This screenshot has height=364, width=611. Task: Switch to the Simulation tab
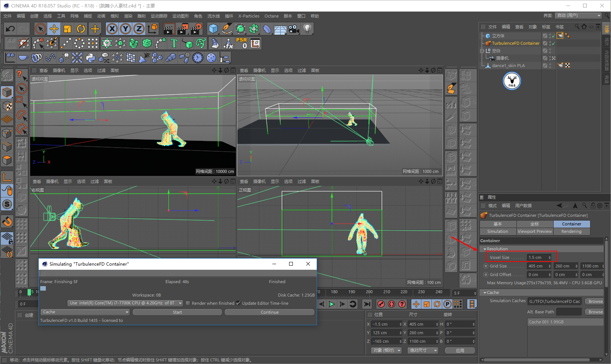[x=498, y=231]
